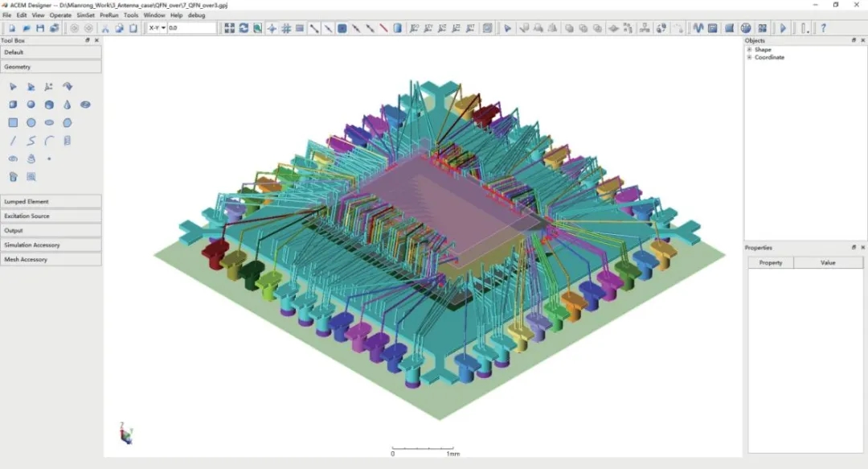Select the helix geometry tool

68,141
